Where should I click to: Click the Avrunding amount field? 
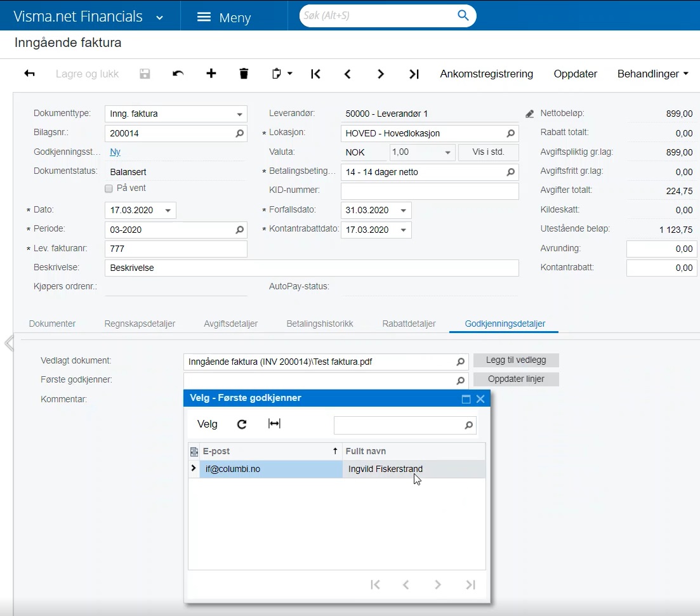click(662, 249)
